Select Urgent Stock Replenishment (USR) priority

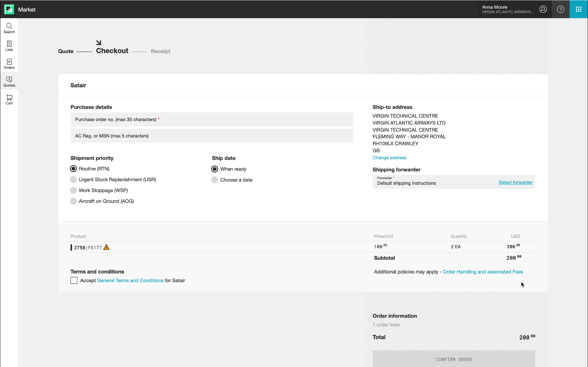pos(73,179)
